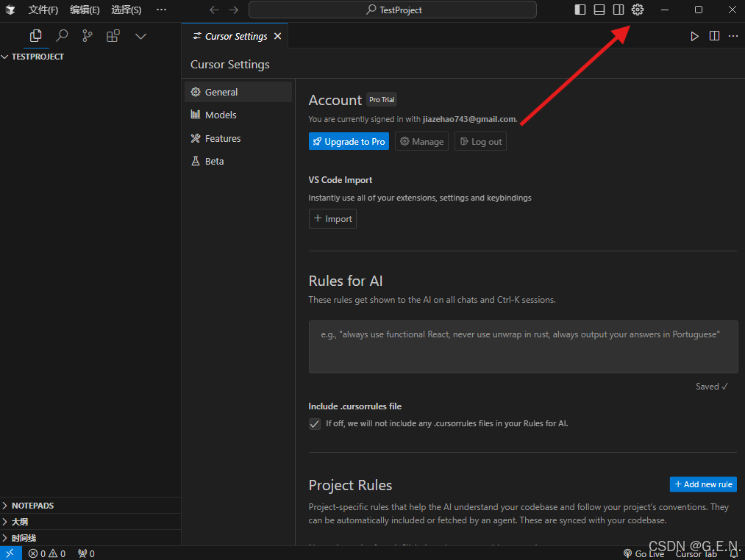The image size is (745, 560).
Task: Show more sidebar views chevron
Action: point(140,36)
